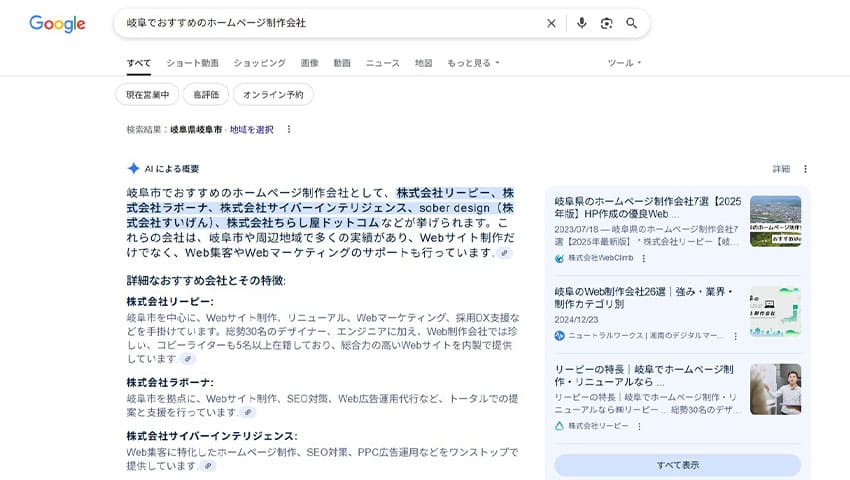Click the 株式会社リーピー source favicon
850x480 pixels.
[559, 426]
